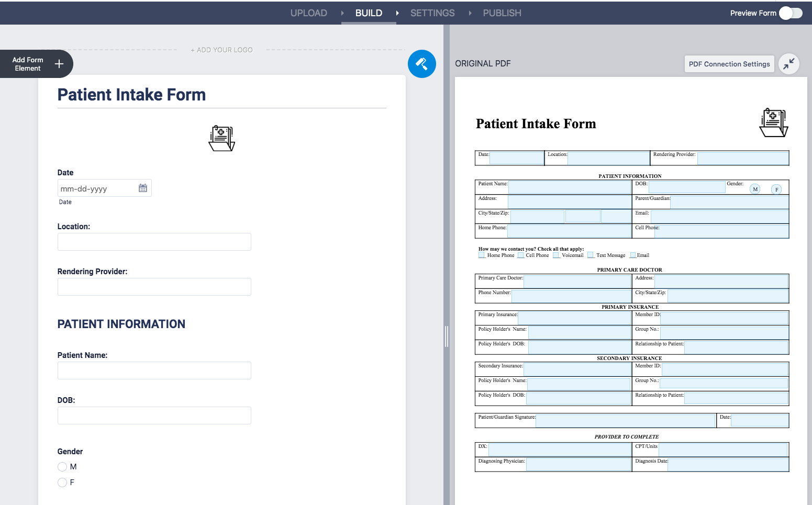Grab the panel divider handle

[447, 336]
